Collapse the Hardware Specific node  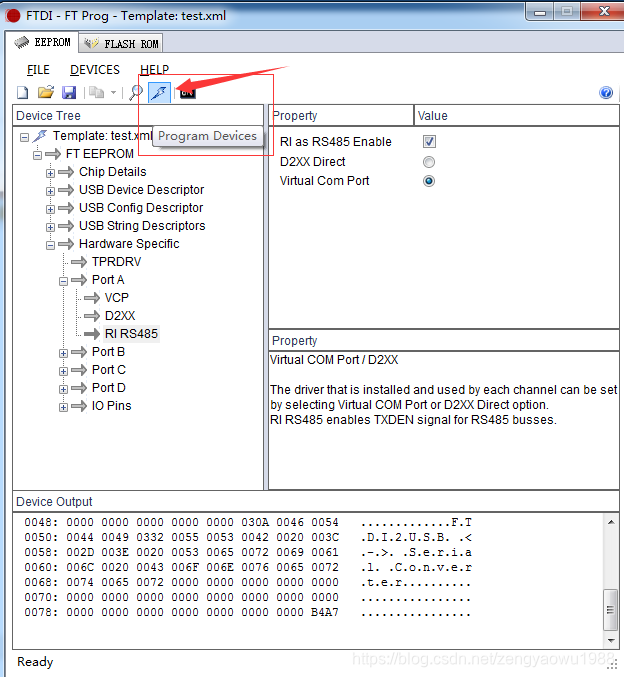[51, 245]
